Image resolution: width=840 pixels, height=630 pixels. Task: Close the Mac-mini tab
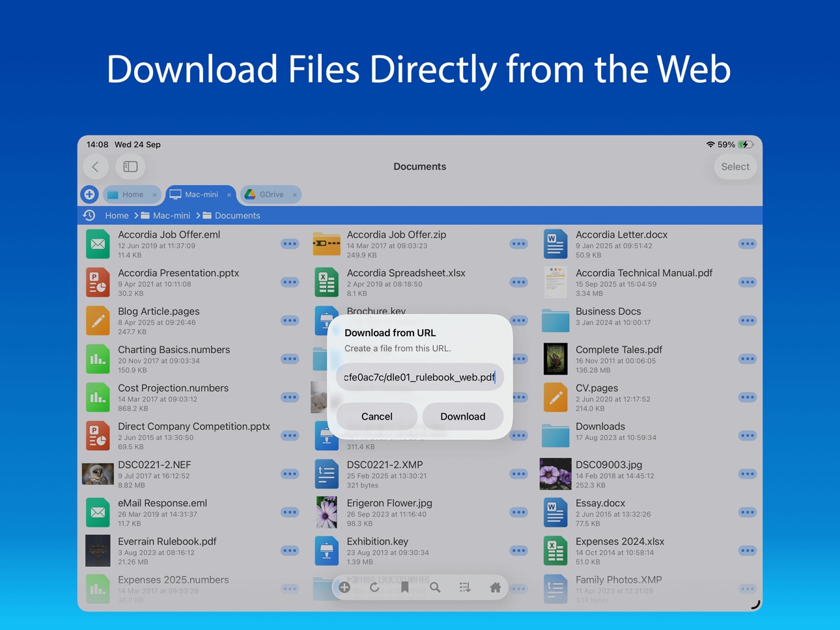(229, 195)
